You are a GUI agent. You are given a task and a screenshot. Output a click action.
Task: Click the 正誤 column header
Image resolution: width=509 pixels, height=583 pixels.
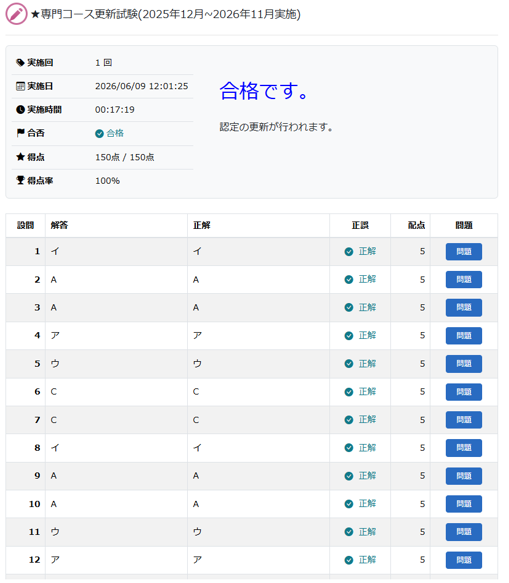tap(360, 225)
